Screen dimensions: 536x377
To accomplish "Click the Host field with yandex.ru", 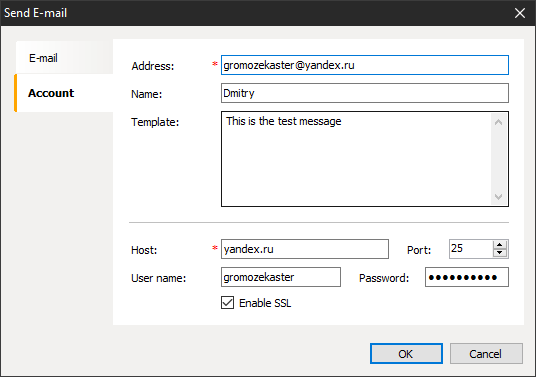I will tap(305, 249).
